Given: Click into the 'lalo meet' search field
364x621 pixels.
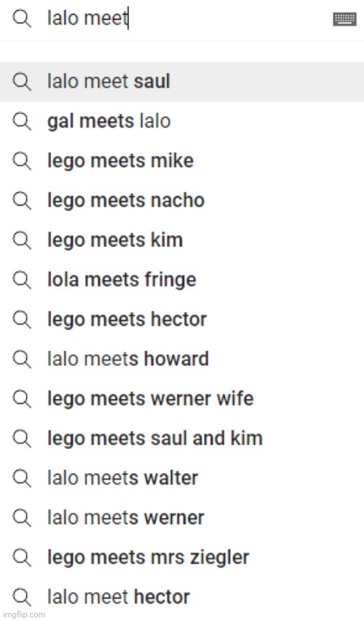Looking at the screenshot, I should click(182, 19).
